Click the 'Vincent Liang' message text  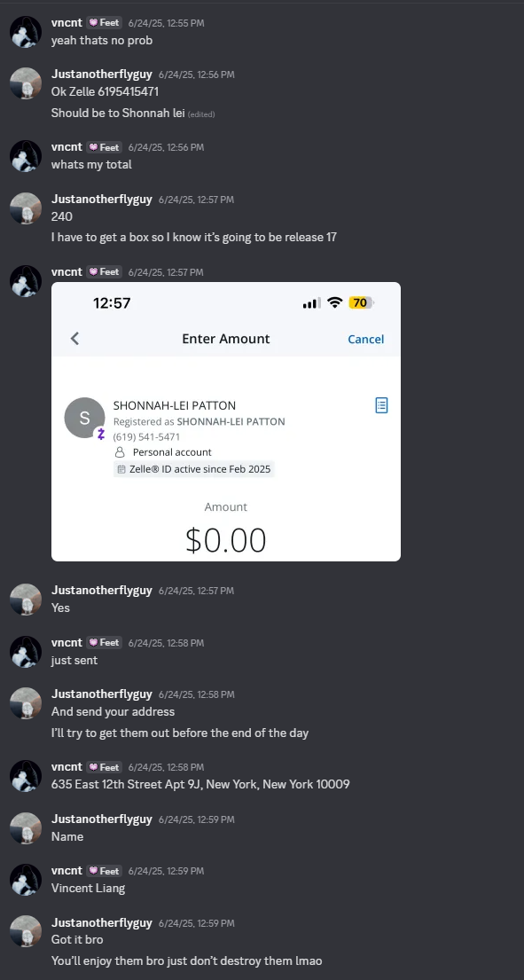point(88,888)
